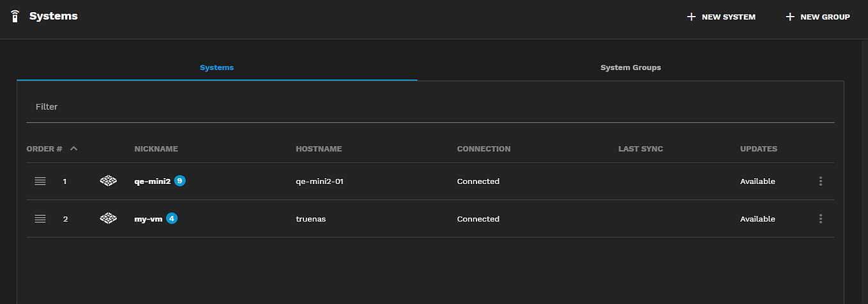Toggle sort arrow next to Order #
Viewport: 868px width, 304px height.
[73, 149]
